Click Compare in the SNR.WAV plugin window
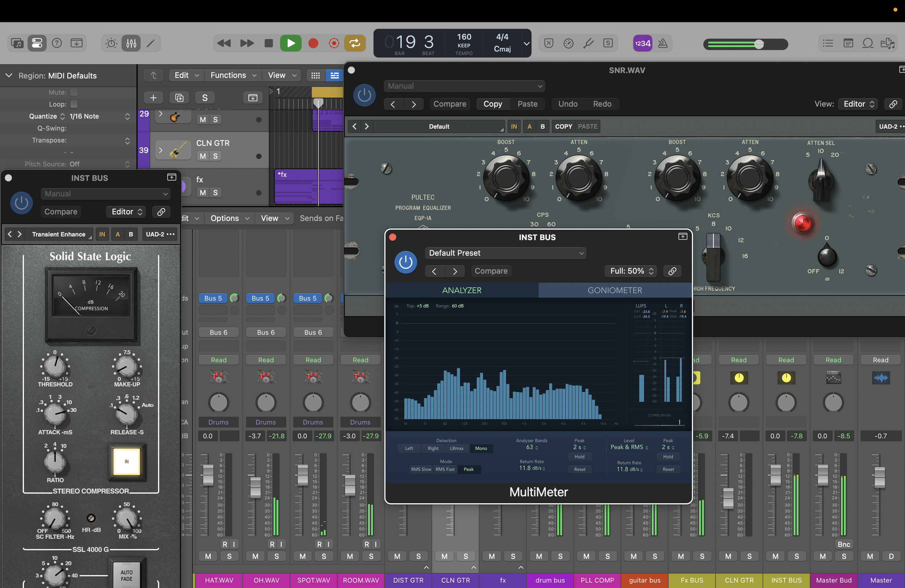905x588 pixels. pyautogui.click(x=450, y=104)
